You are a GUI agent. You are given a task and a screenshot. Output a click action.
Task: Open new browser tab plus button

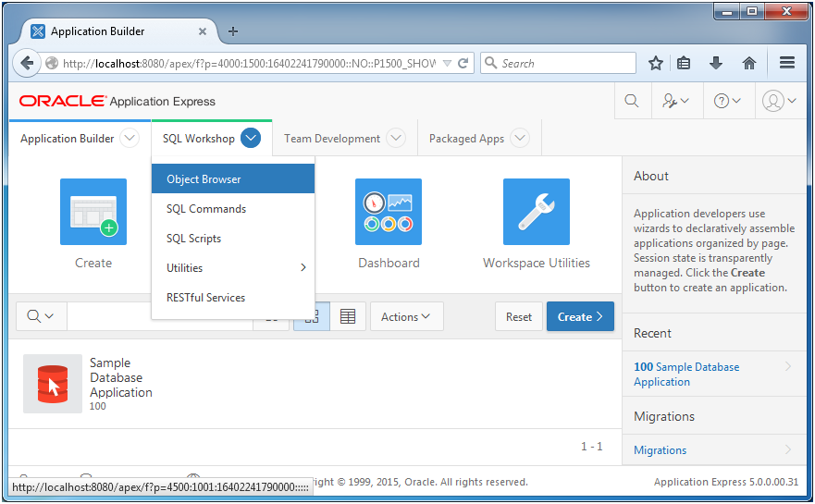point(233,31)
